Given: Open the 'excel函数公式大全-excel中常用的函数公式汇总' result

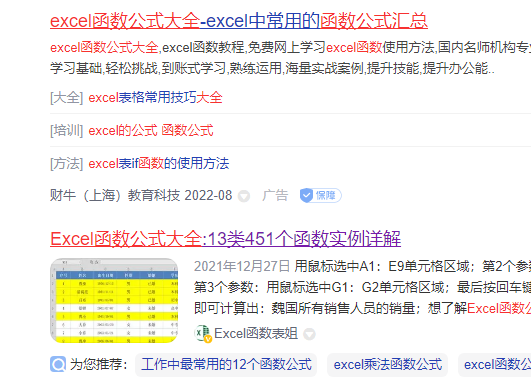Looking at the screenshot, I should (239, 21).
